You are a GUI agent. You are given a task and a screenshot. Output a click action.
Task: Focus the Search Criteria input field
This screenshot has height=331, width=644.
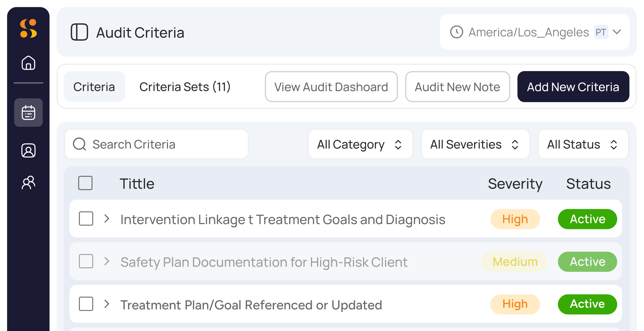[x=157, y=144]
